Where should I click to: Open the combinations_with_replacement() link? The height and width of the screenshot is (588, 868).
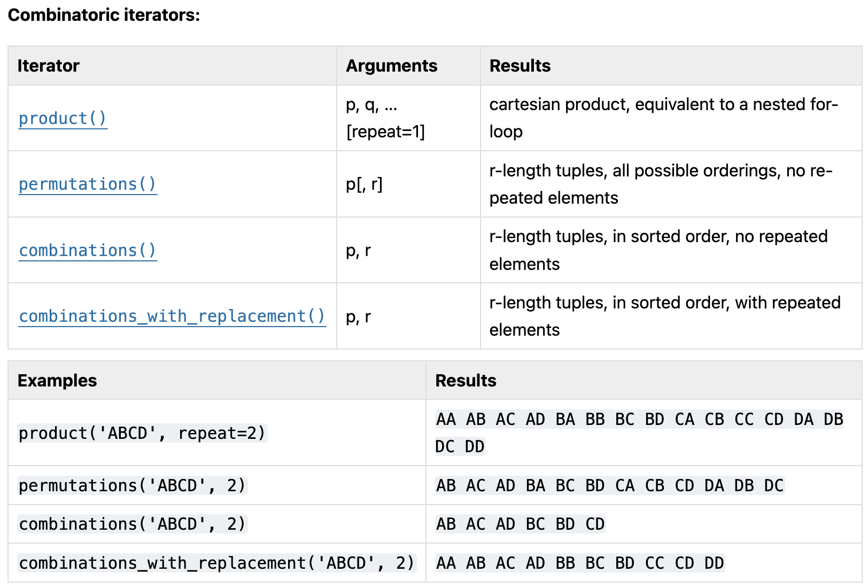[x=172, y=316]
